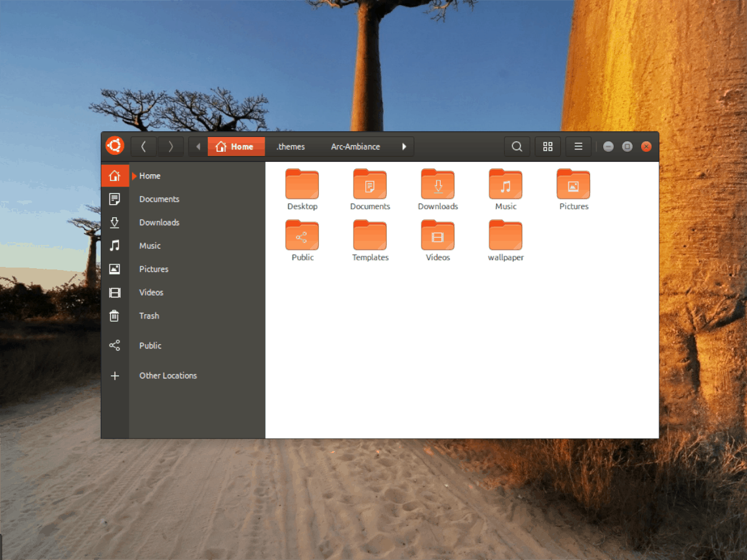Click the Public sharing icon in the sidebar
The image size is (747, 560).
(115, 345)
